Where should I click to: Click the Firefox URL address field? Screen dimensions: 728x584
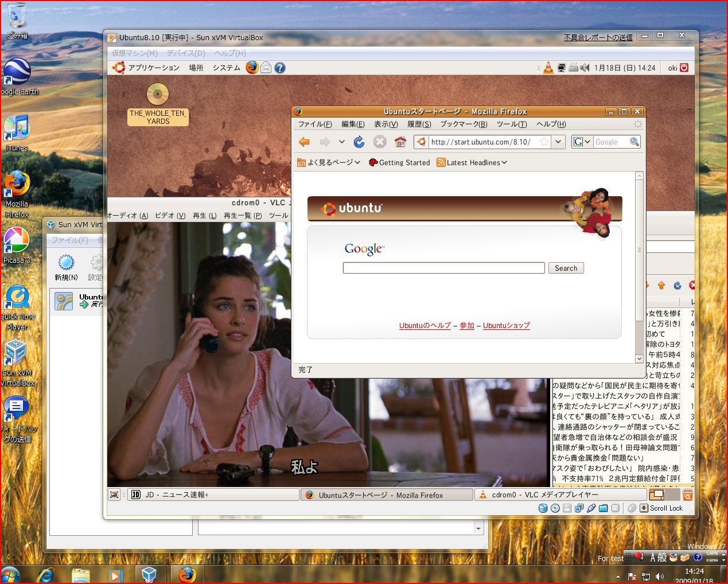point(484,142)
